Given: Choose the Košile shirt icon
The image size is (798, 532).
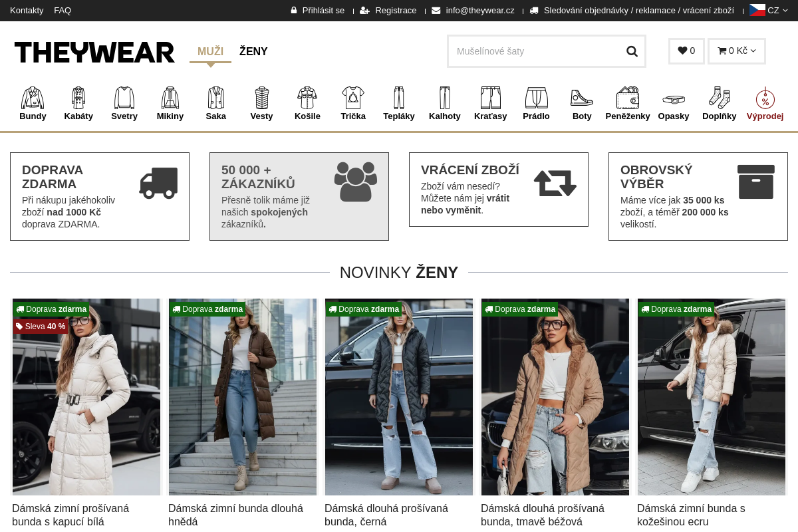Looking at the screenshot, I should coord(307,98).
